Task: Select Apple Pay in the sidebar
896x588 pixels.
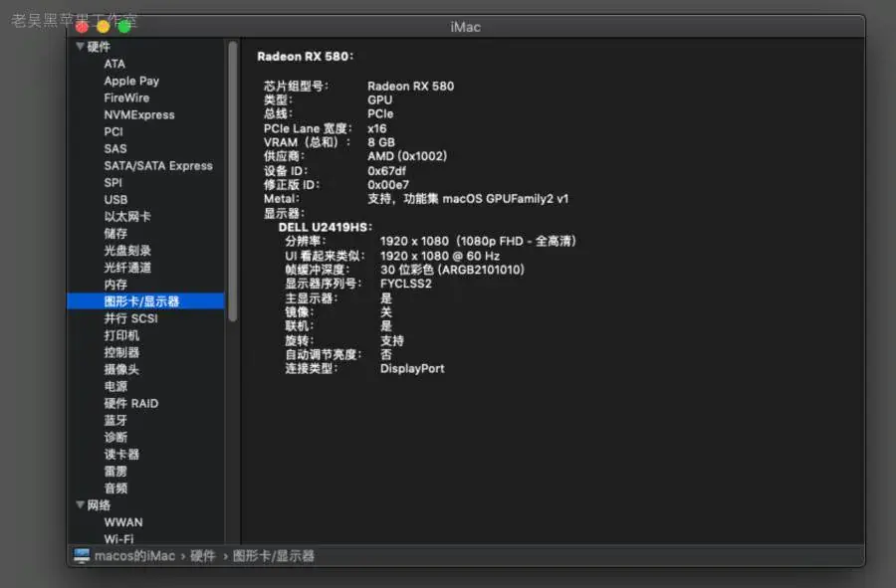Action: [131, 81]
